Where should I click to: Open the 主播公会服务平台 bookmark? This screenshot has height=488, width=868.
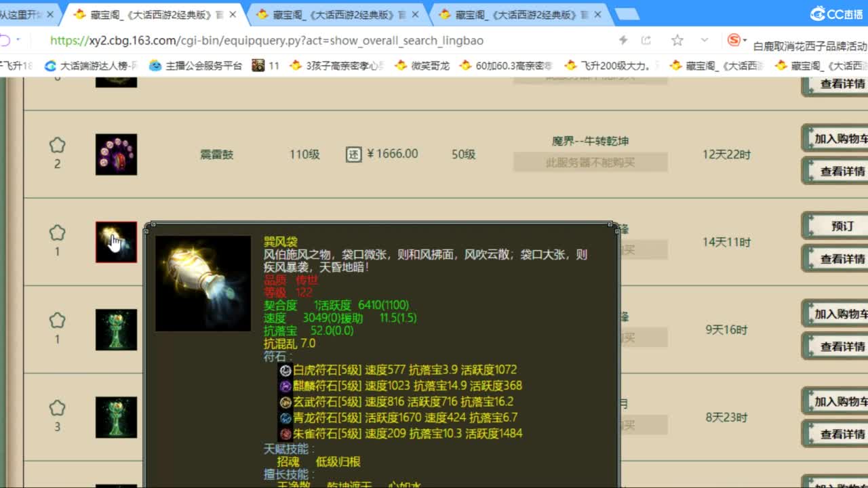click(x=196, y=66)
